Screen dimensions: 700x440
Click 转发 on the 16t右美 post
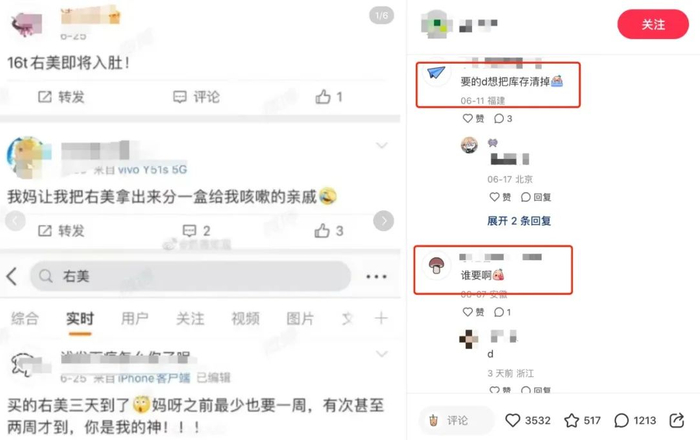click(61, 97)
